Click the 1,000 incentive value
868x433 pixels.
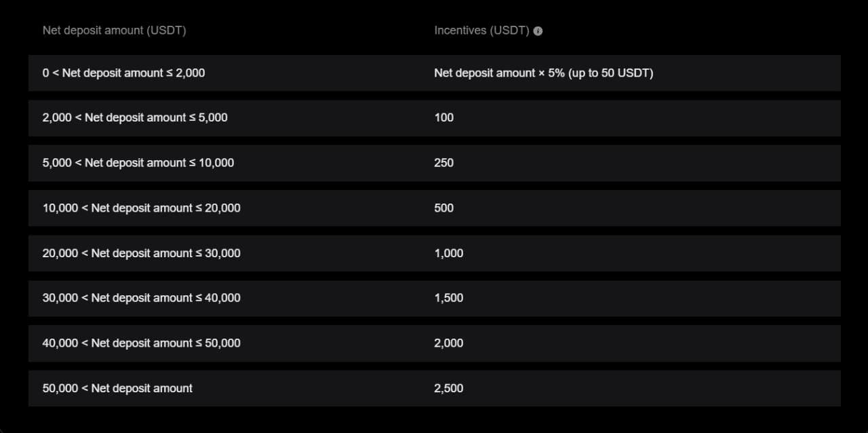tap(449, 253)
